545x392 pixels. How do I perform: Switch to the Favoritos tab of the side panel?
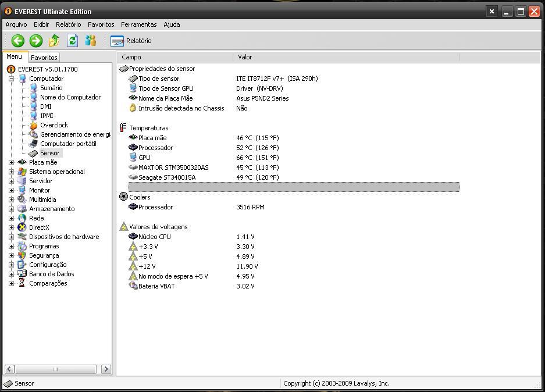click(x=44, y=58)
